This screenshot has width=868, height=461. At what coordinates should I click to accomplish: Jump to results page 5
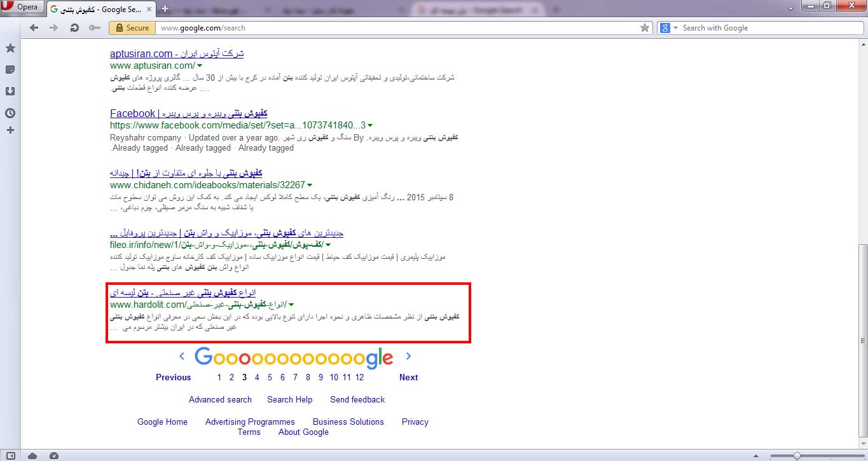(x=270, y=377)
